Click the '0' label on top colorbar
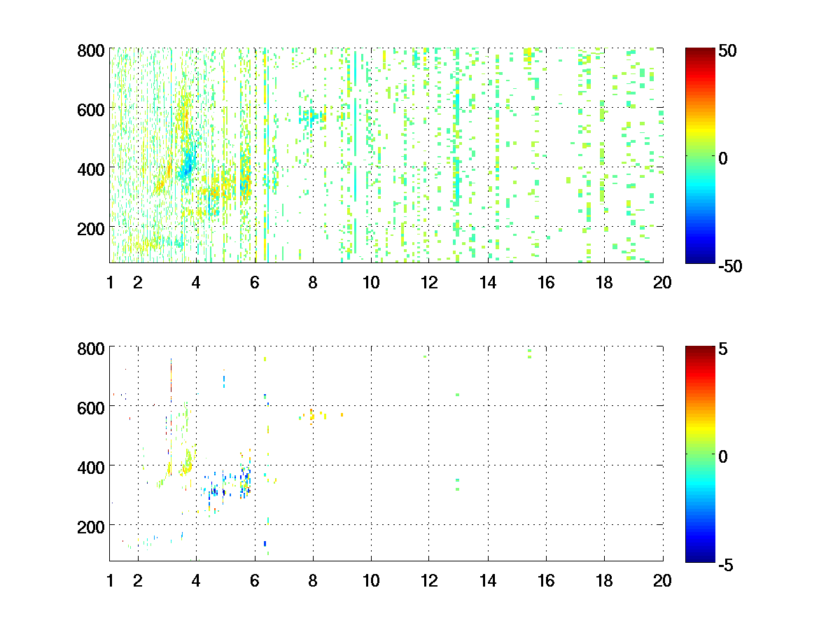Viewport: 840px width, 630px height. 724,158
